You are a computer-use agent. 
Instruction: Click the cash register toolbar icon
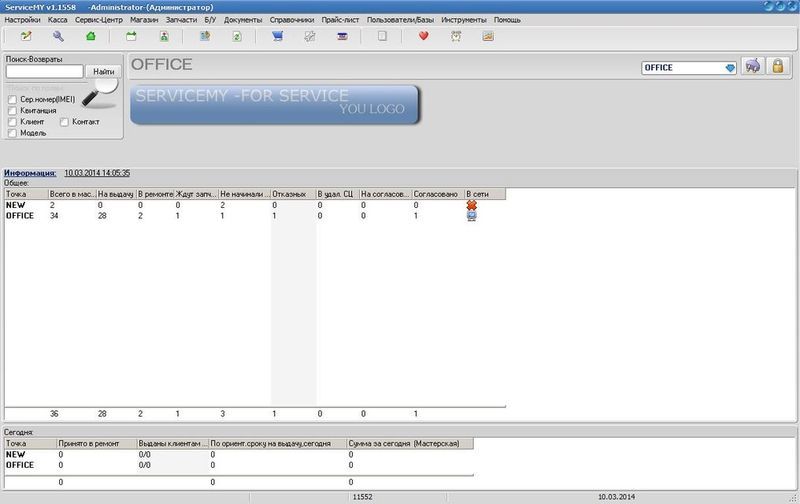point(342,36)
